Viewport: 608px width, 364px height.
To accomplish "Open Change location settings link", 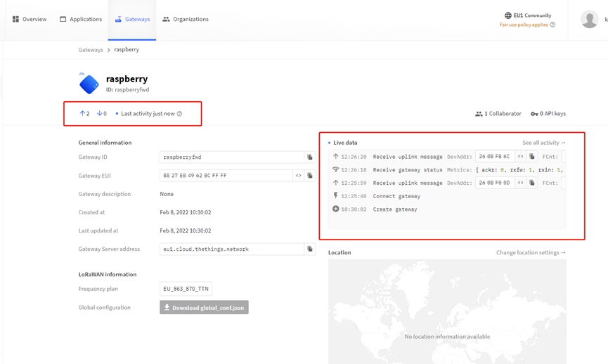I will (531, 252).
